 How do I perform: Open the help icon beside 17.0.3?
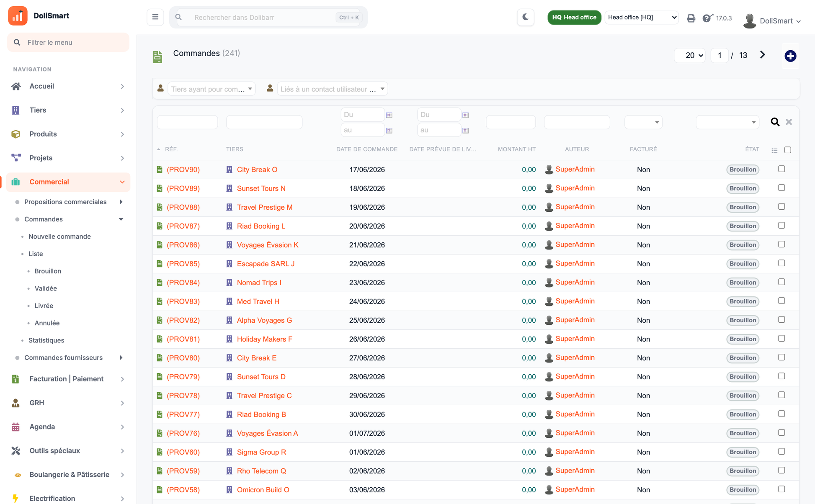707,18
